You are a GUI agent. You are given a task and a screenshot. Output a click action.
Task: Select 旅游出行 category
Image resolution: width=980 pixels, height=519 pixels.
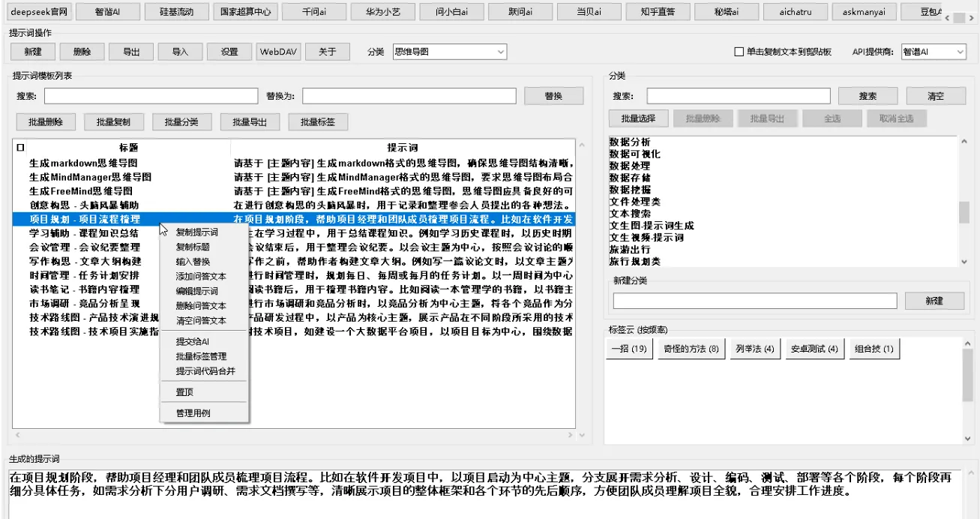click(630, 250)
